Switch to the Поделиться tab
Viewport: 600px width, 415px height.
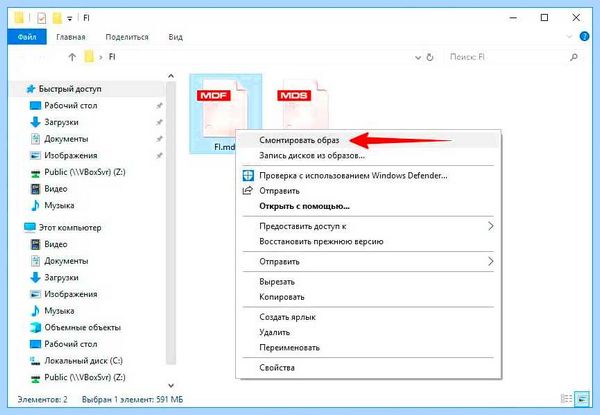(x=127, y=37)
